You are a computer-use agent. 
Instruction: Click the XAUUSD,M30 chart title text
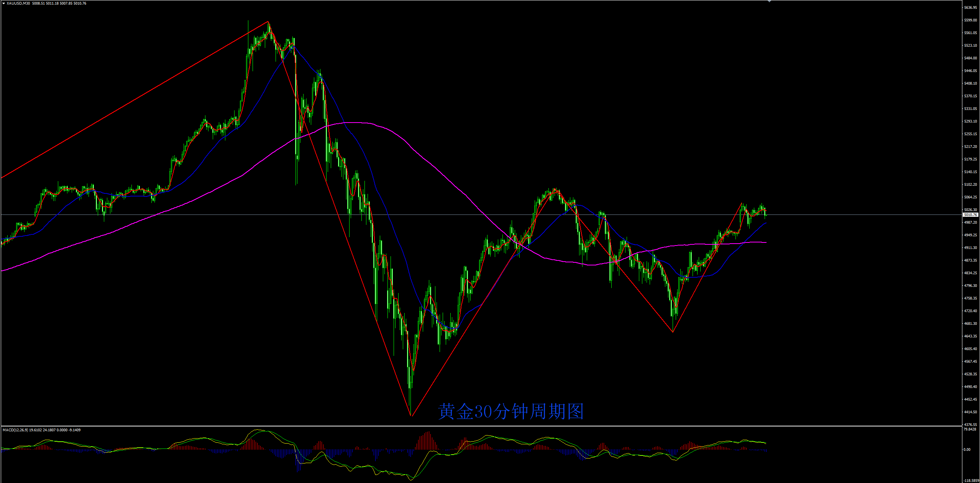click(x=18, y=3)
